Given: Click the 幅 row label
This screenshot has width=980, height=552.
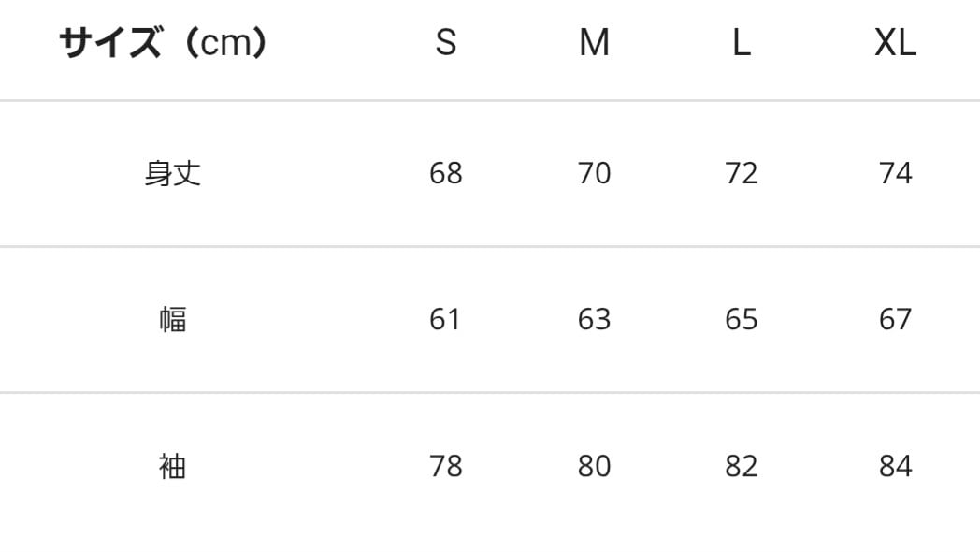Looking at the screenshot, I should (x=173, y=319).
